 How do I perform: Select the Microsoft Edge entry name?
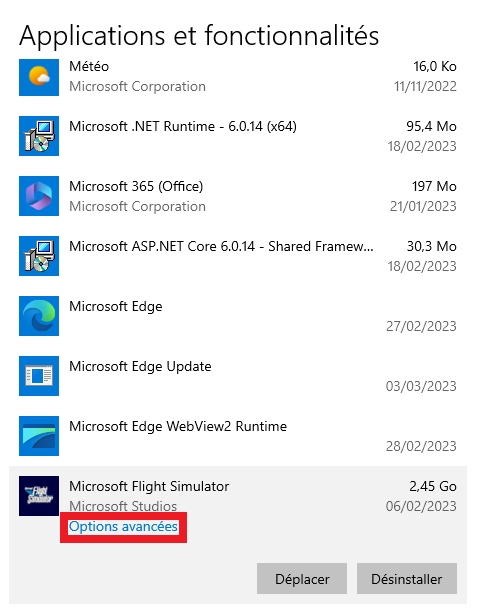tap(116, 307)
